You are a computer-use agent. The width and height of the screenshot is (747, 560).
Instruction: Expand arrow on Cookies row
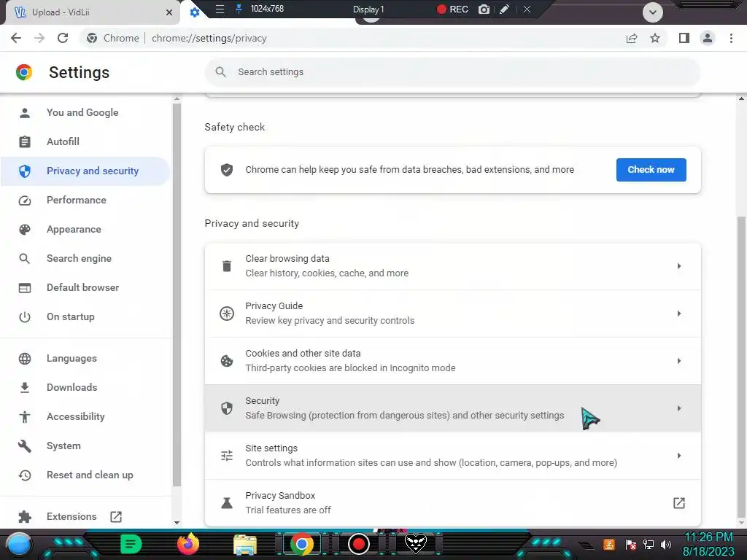[679, 361]
